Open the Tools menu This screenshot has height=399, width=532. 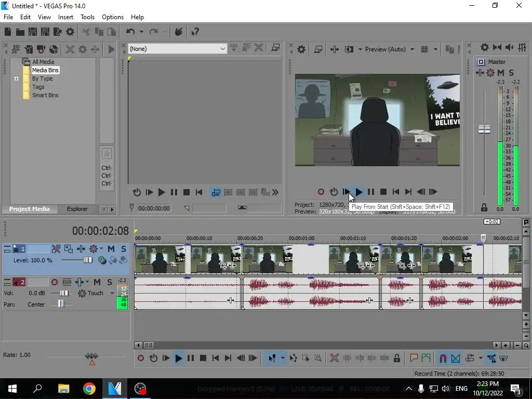pos(87,17)
